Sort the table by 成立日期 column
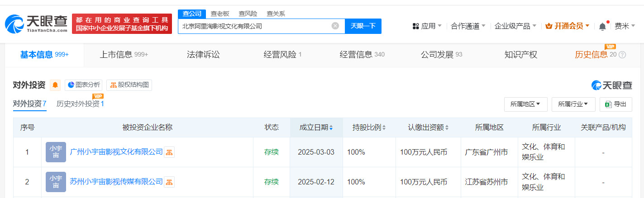The height and width of the screenshot is (198, 644). pos(316,127)
